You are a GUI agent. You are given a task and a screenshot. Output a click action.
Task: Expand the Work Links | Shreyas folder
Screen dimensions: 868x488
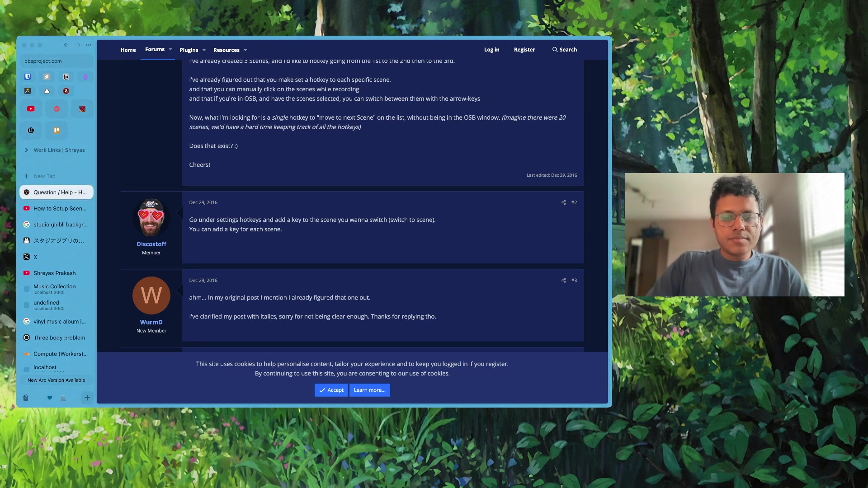pyautogui.click(x=26, y=150)
